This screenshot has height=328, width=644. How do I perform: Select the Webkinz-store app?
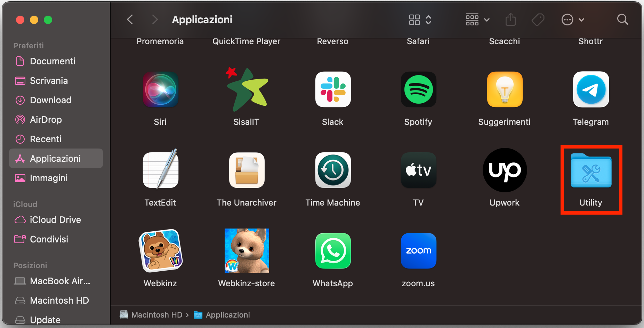pyautogui.click(x=247, y=251)
